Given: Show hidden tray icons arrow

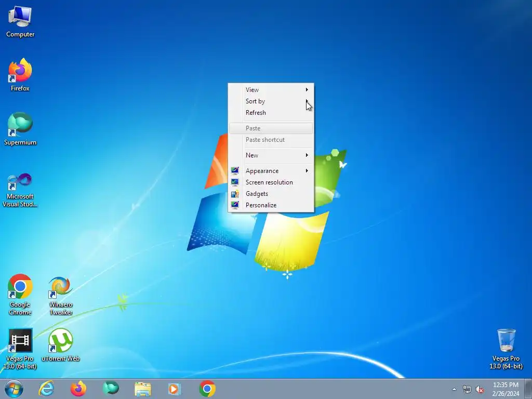Looking at the screenshot, I should point(454,389).
